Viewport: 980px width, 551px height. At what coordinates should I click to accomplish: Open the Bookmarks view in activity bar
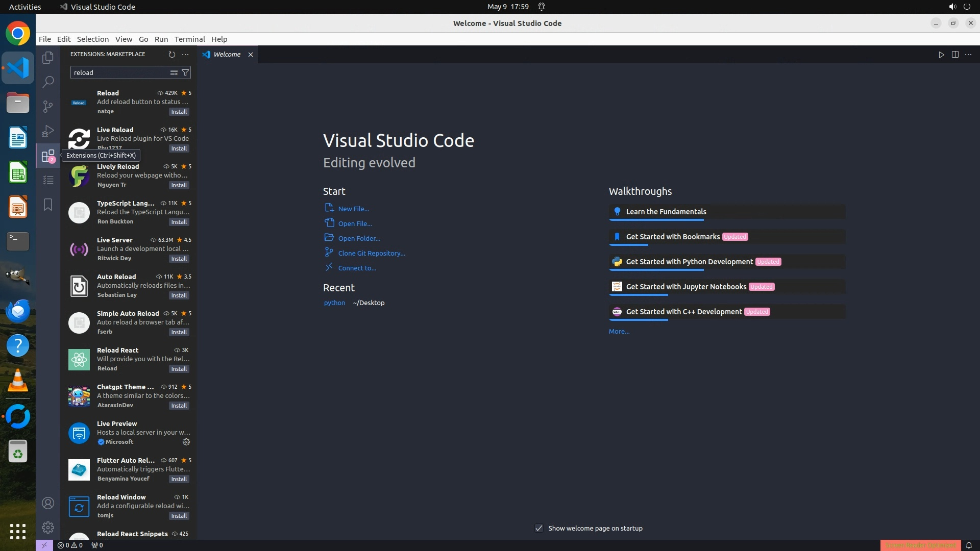point(48,205)
